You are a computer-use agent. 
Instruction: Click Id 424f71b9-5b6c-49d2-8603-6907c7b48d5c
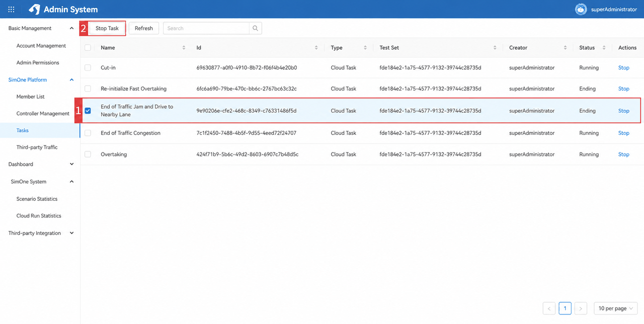pos(248,154)
